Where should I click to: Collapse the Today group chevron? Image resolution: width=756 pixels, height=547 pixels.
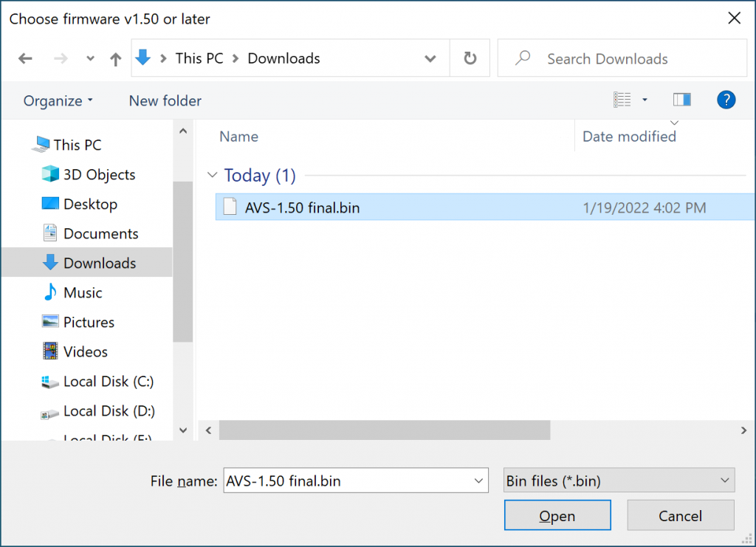(x=213, y=176)
